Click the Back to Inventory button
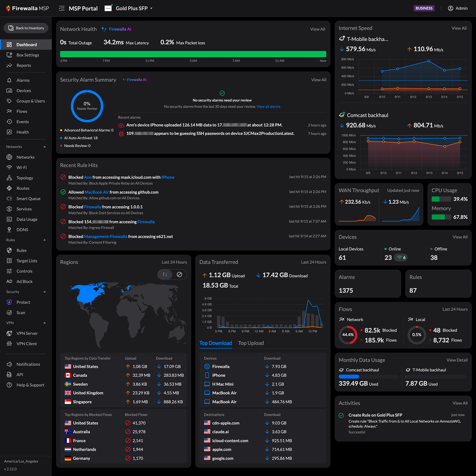The width and height of the screenshot is (476, 476). (x=26, y=28)
